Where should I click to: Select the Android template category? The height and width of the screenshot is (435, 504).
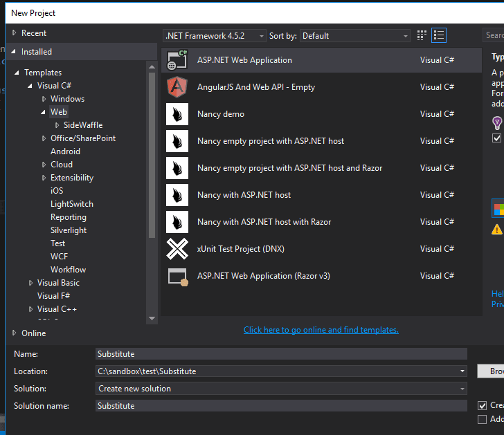[65, 151]
